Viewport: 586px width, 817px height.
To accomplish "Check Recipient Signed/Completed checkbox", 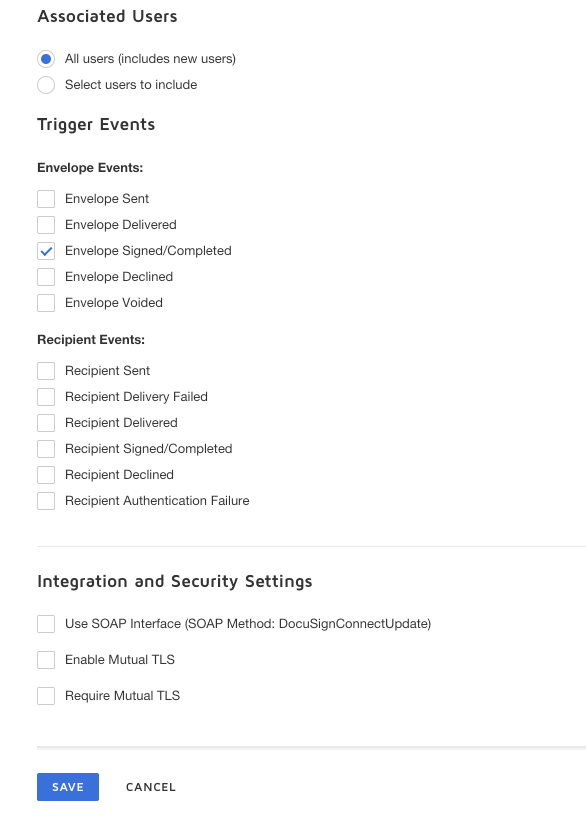I will pyautogui.click(x=46, y=449).
